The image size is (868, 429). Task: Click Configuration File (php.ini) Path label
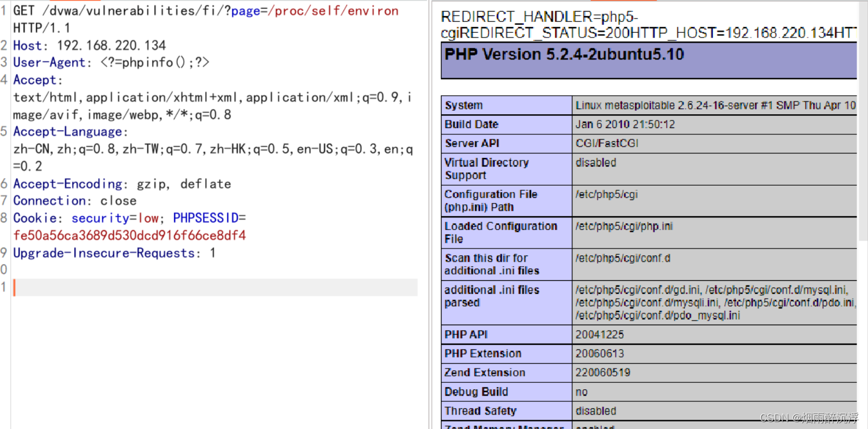pos(491,201)
